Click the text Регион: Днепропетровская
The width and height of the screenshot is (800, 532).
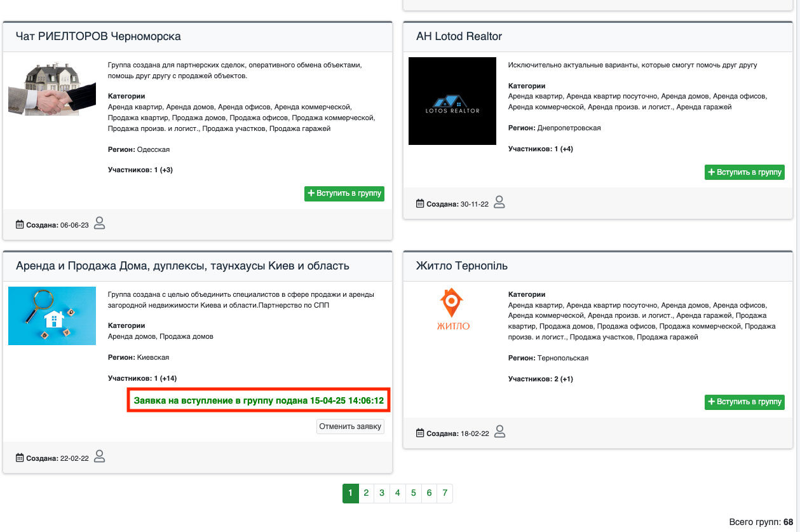555,128
